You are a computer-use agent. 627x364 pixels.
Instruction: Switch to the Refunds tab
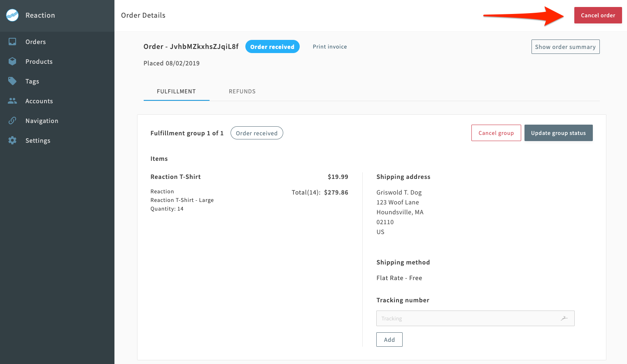pyautogui.click(x=242, y=91)
